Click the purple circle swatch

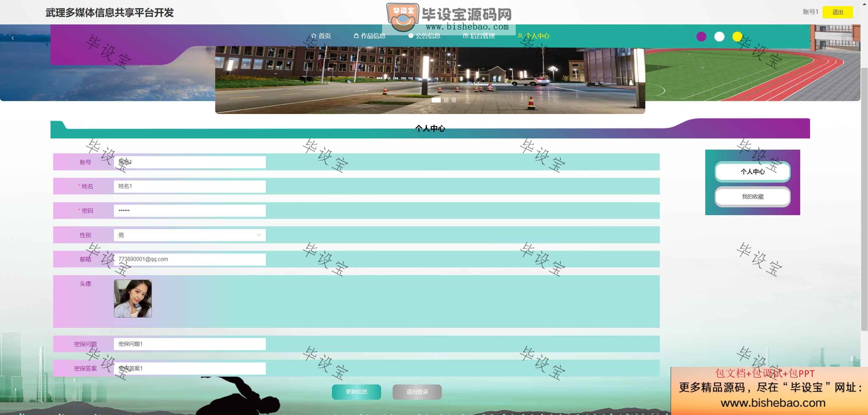[x=701, y=36]
